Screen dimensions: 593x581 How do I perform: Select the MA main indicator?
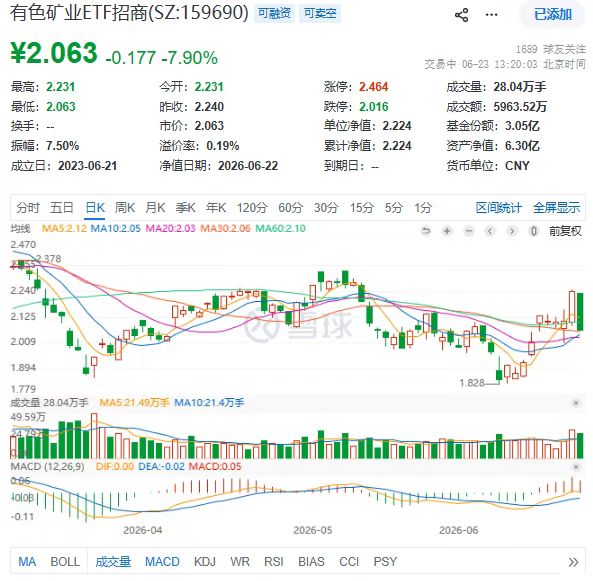pos(27,562)
